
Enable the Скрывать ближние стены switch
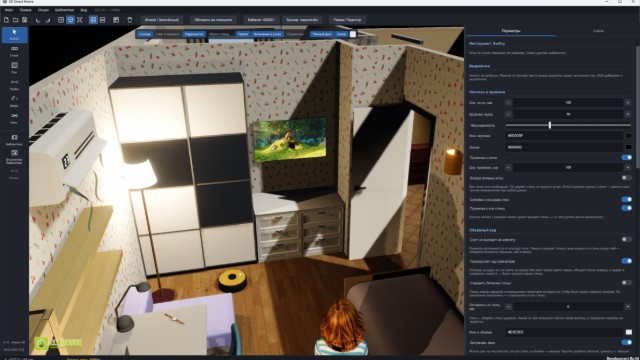(x=626, y=282)
